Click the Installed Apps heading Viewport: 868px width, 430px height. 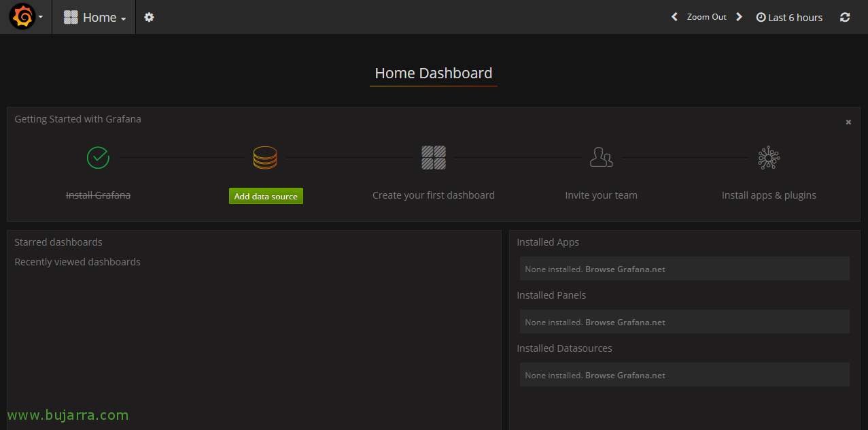548,242
